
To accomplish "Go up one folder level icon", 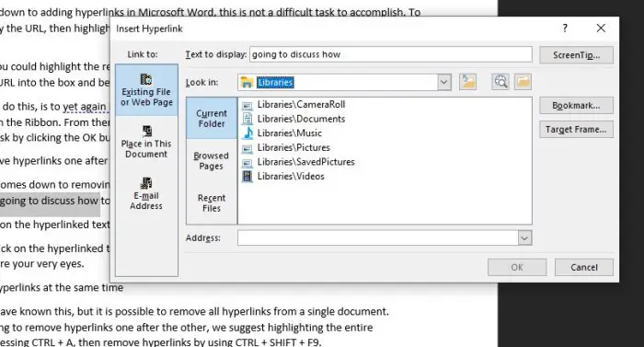I will (467, 82).
